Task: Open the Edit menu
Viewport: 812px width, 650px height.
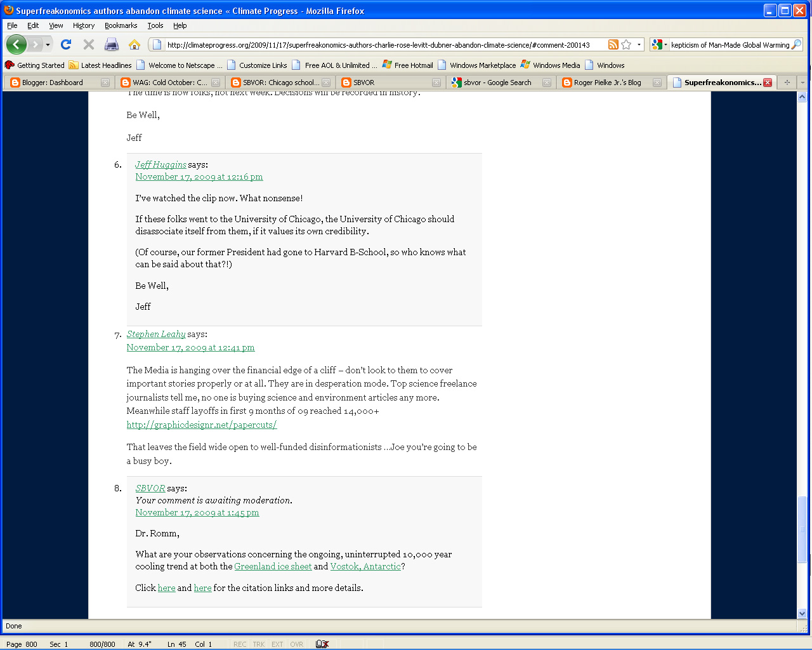Action: [x=33, y=25]
